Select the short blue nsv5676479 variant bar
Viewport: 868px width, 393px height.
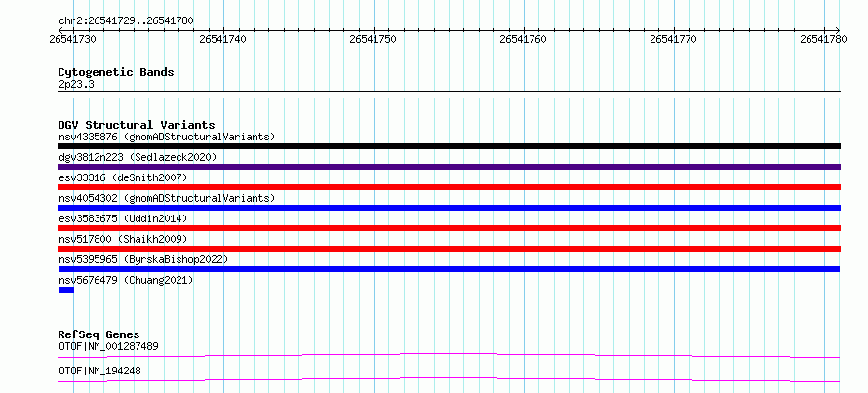pyautogui.click(x=66, y=290)
